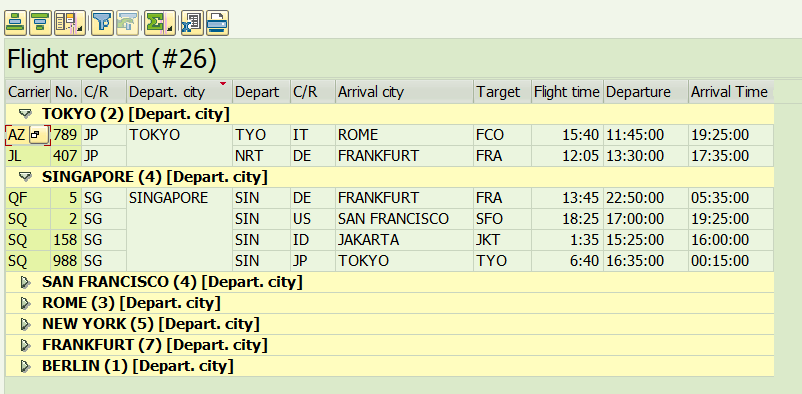Export the report to an Excel spreadsheet
The width and height of the screenshot is (802, 394).
(x=192, y=23)
